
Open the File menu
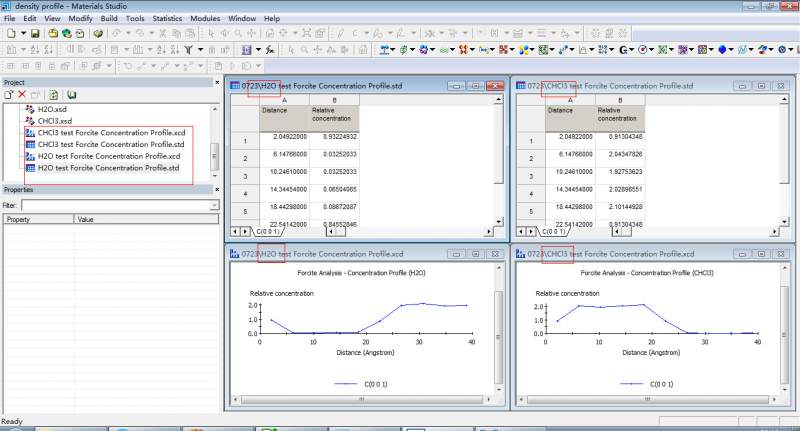tap(9, 18)
